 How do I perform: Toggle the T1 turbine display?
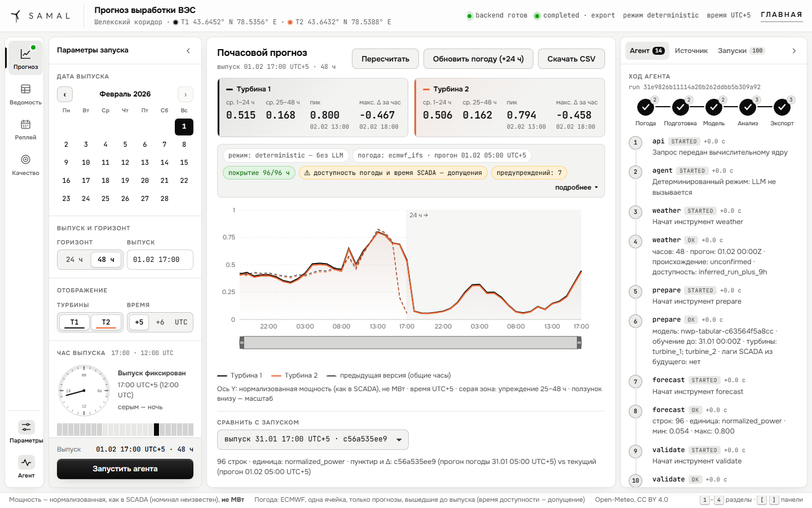pos(74,322)
